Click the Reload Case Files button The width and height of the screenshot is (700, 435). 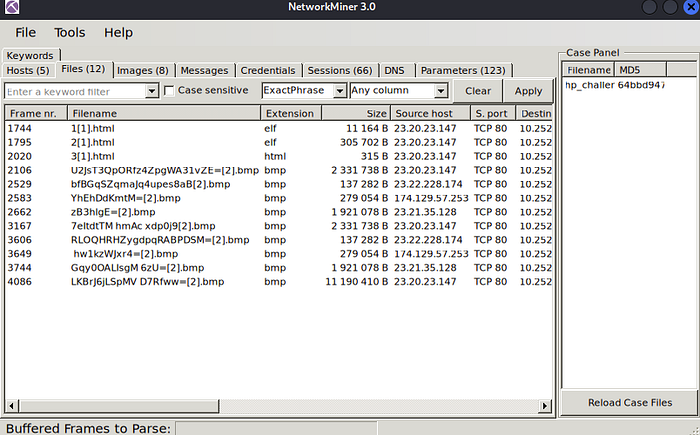tap(629, 402)
